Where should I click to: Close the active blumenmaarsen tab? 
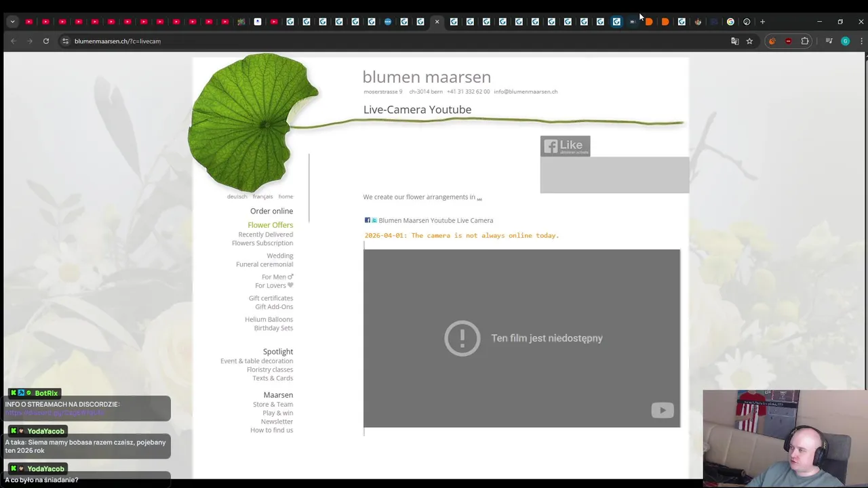pos(437,22)
